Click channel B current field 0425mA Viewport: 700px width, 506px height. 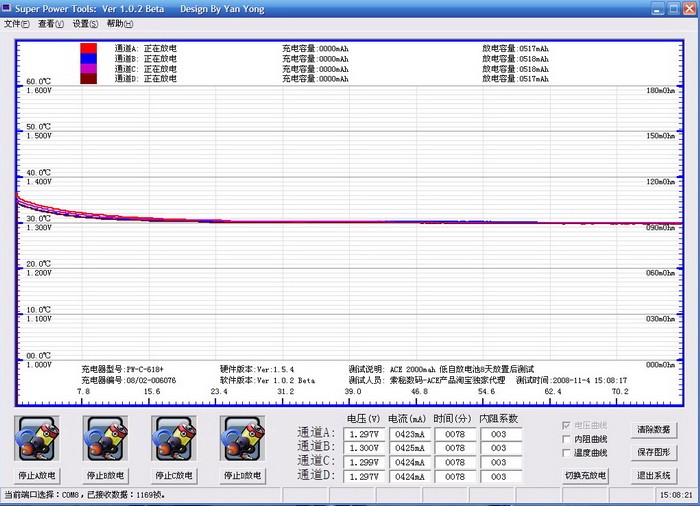click(x=410, y=448)
